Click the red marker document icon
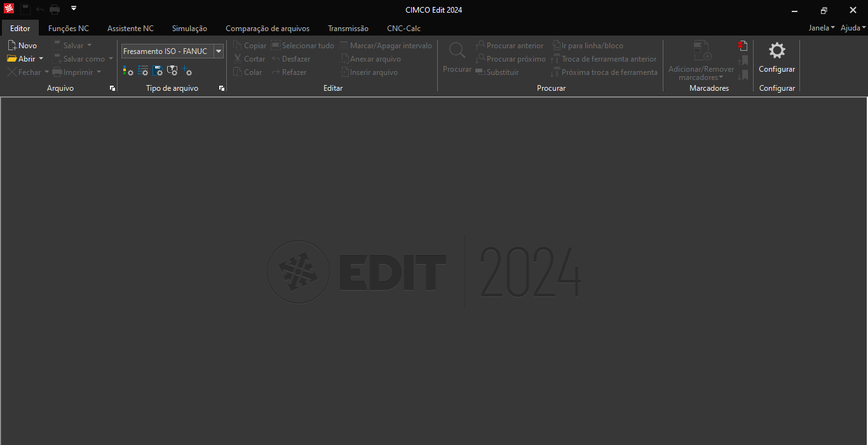868x445 pixels. 743,46
